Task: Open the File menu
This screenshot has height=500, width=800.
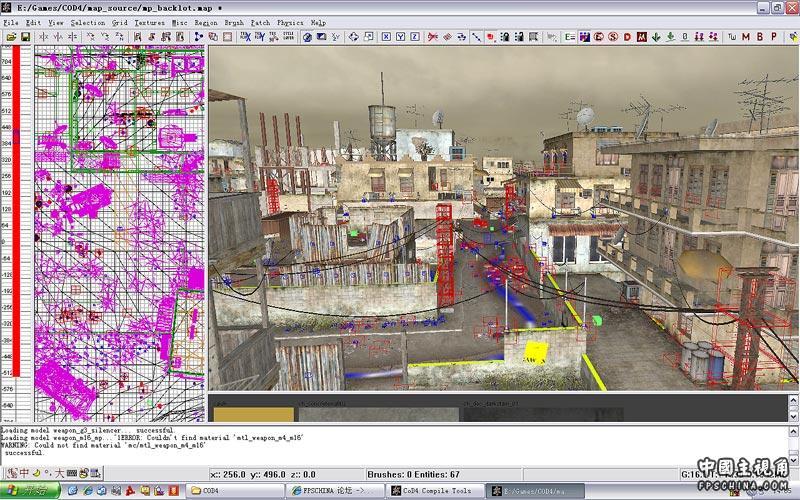Action: tap(11, 22)
